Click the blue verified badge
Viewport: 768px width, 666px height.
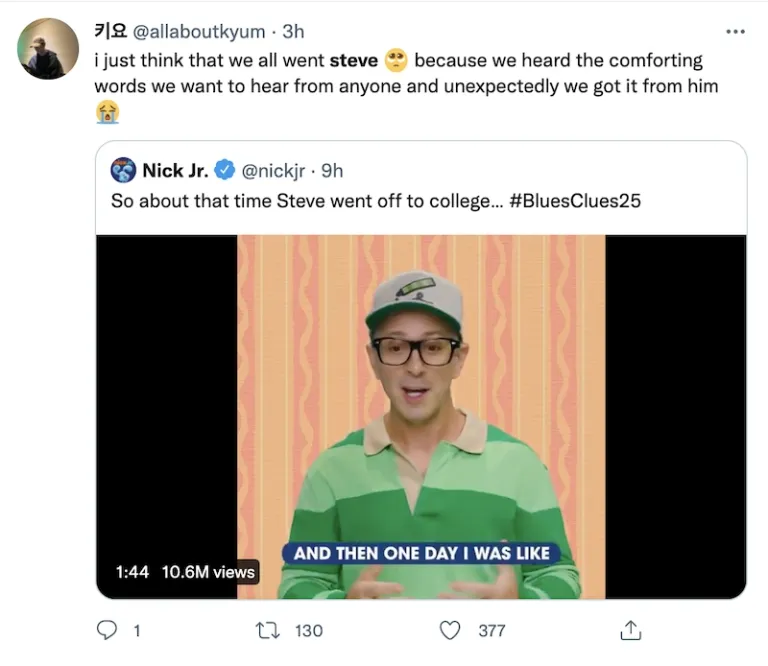coord(225,170)
